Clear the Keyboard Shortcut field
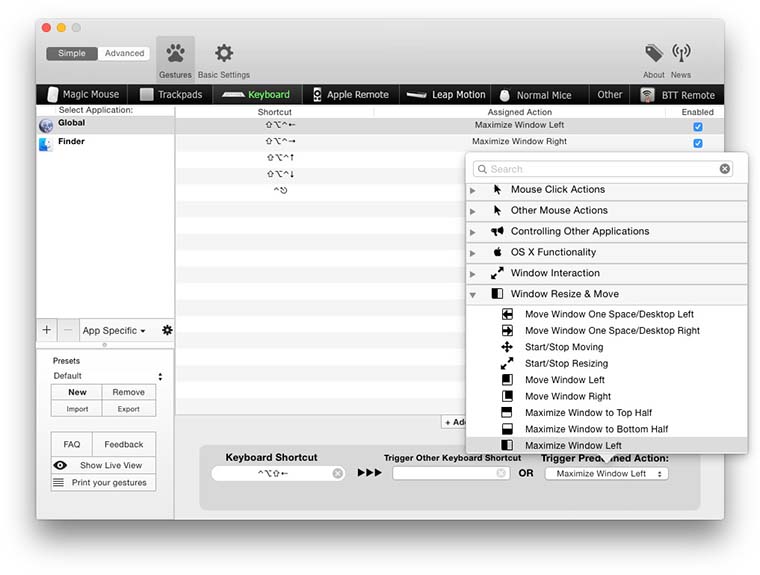 [338, 473]
